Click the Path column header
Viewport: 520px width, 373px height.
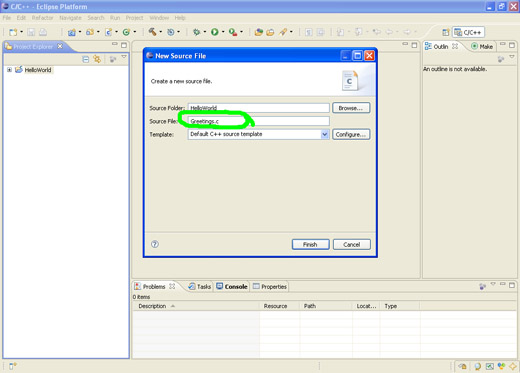click(326, 306)
